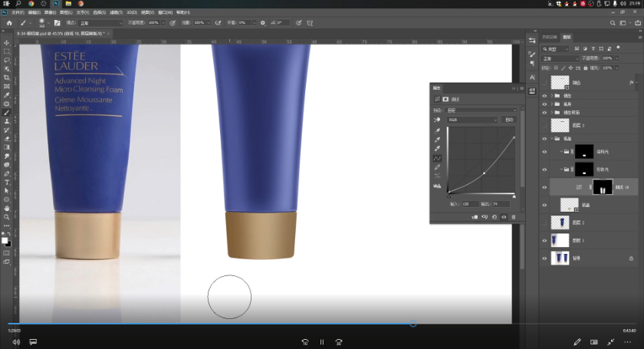Open opacity slider dropdown in options bar
The height and width of the screenshot is (349, 644).
pos(163,23)
